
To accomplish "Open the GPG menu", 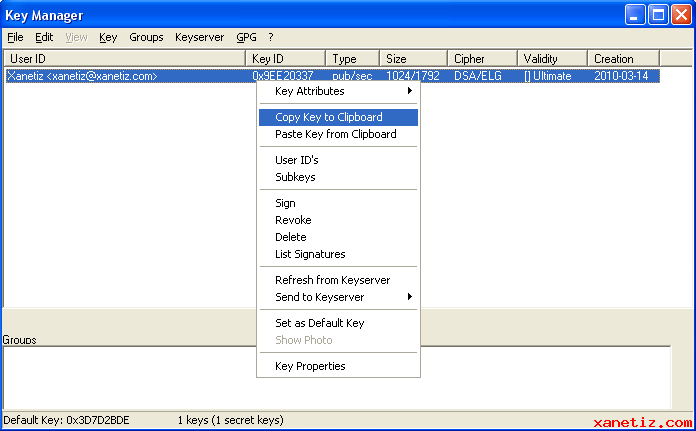I will [x=246, y=37].
